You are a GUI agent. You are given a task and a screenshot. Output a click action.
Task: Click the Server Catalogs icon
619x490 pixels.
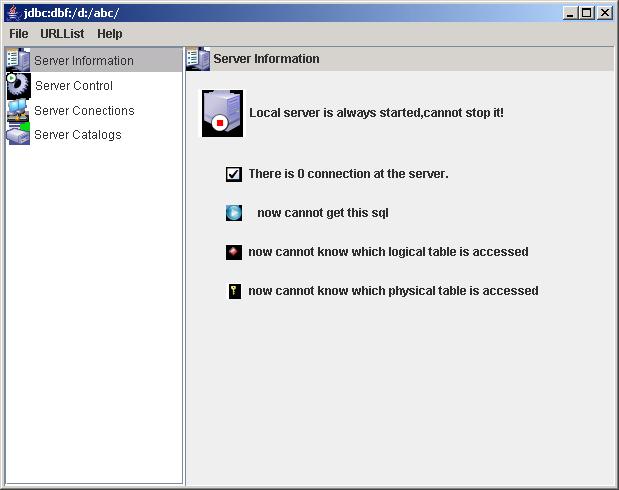click(18, 134)
